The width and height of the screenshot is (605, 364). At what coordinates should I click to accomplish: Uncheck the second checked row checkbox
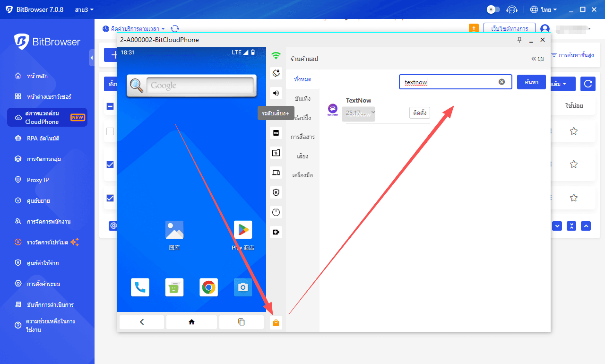coord(110,198)
